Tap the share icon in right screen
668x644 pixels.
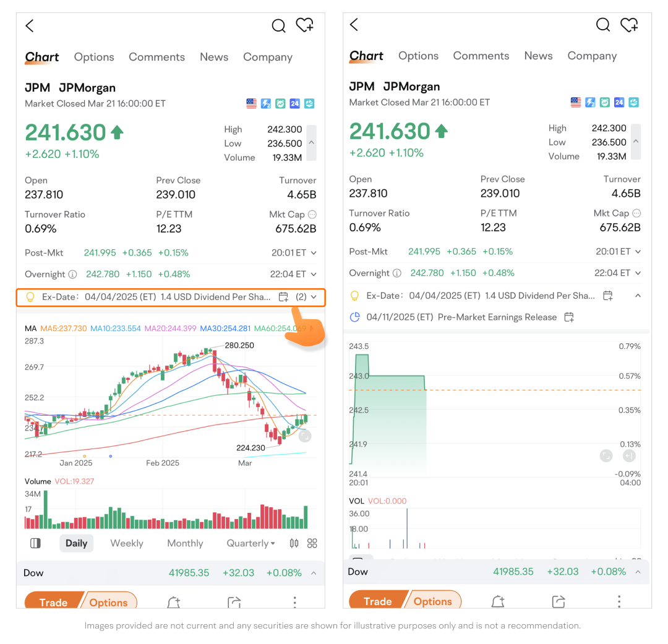tap(559, 601)
